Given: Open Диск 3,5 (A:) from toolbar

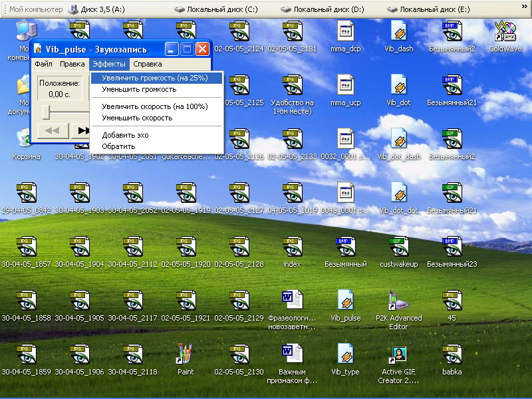Looking at the screenshot, I should [x=96, y=9].
